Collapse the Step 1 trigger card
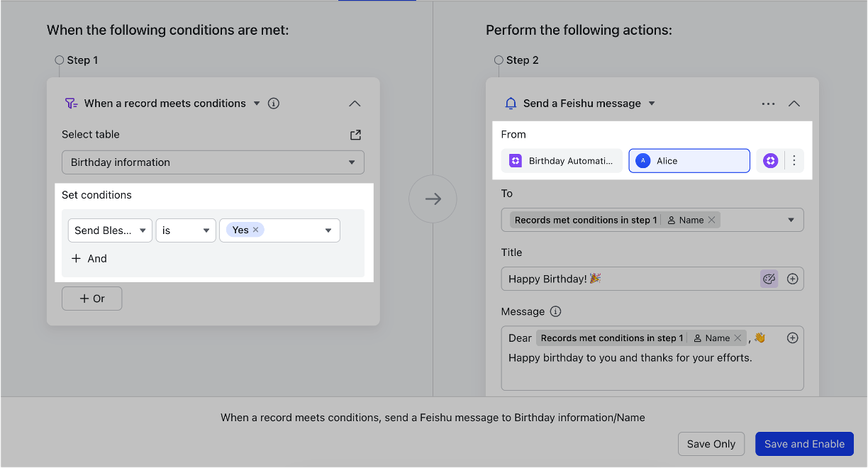 click(x=355, y=104)
